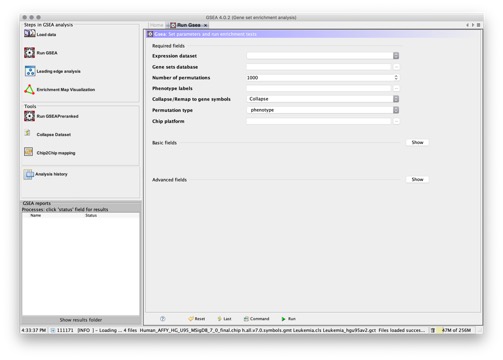Click the Last button
The image size is (503, 360).
[x=224, y=319]
